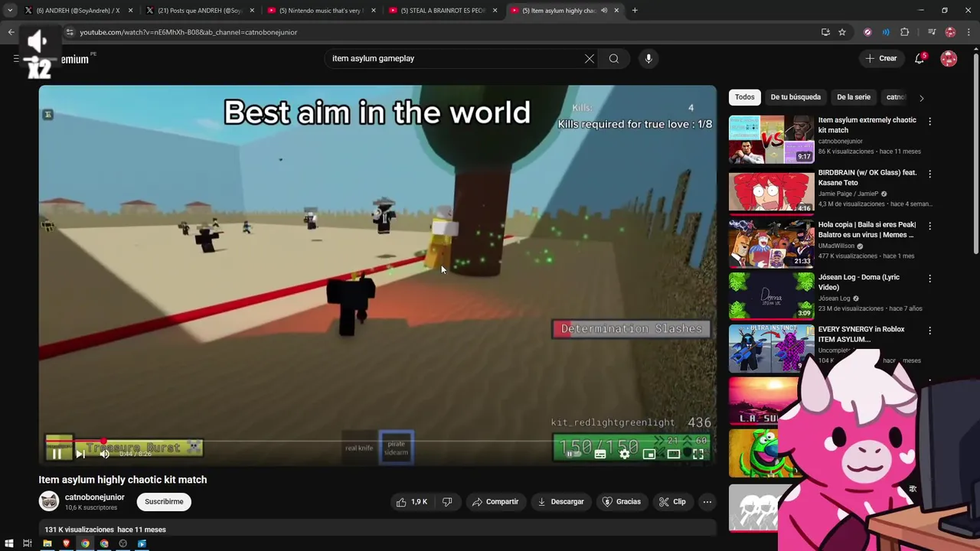Image resolution: width=980 pixels, height=551 pixels.
Task: Switch to the miniplayer view
Action: [x=648, y=454]
